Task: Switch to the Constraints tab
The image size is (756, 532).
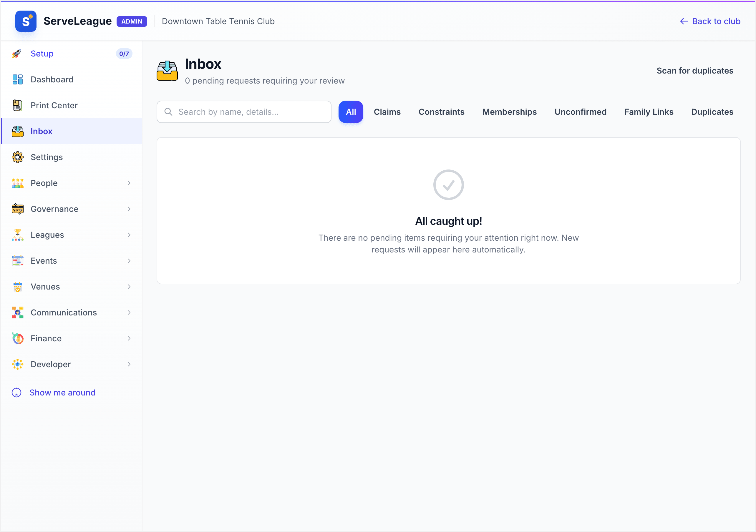Action: [441, 112]
